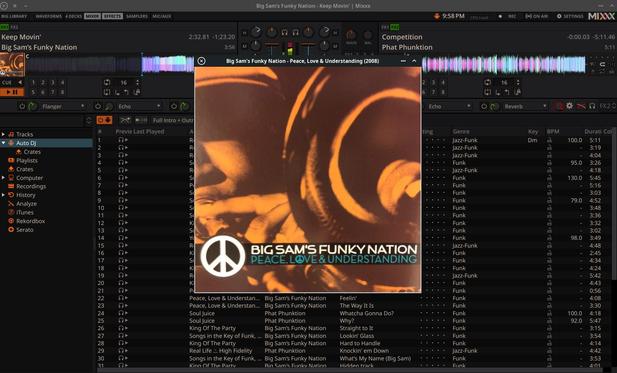Image resolution: width=617 pixels, height=373 pixels.
Task: Open the right Echo effect dropdown
Action: [x=449, y=106]
